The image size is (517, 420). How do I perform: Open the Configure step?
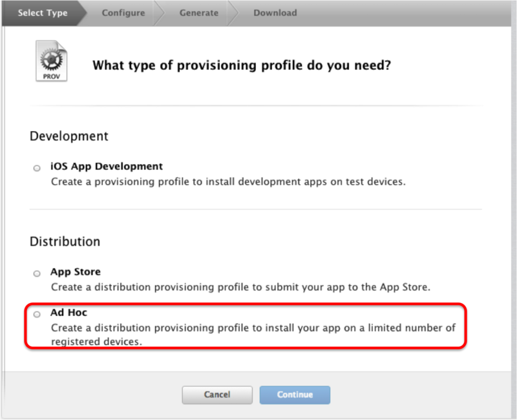[123, 12]
